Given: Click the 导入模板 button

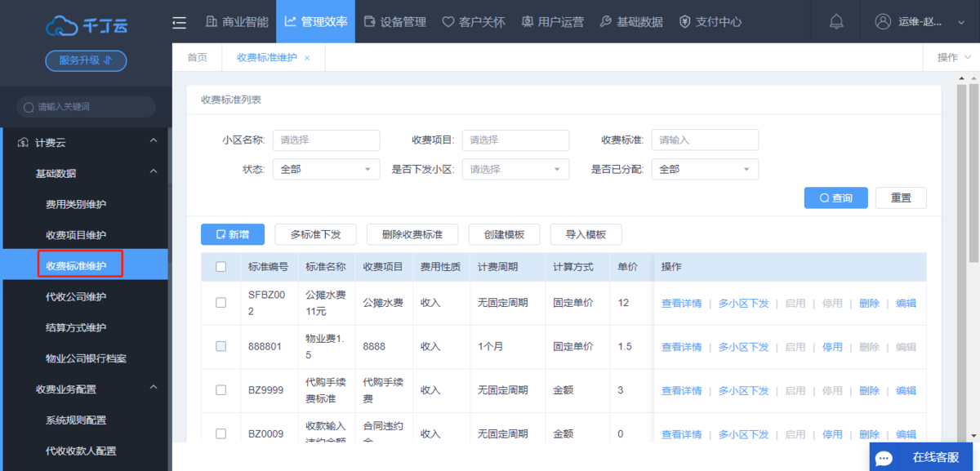Looking at the screenshot, I should click(x=586, y=234).
